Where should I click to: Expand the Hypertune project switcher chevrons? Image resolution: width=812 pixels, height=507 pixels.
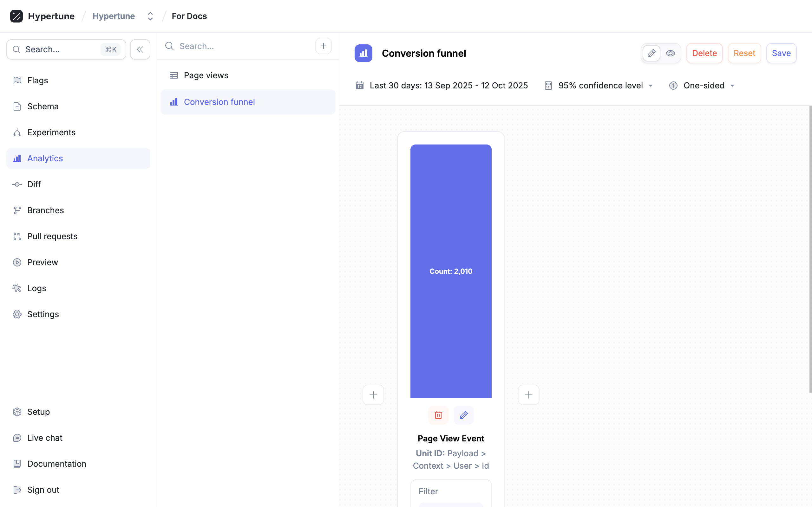150,16
